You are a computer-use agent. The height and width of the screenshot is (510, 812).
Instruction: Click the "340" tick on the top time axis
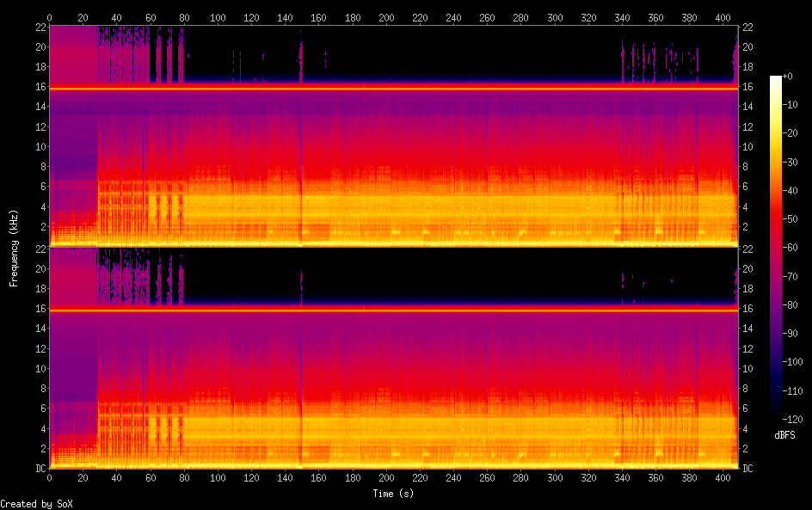click(622, 17)
